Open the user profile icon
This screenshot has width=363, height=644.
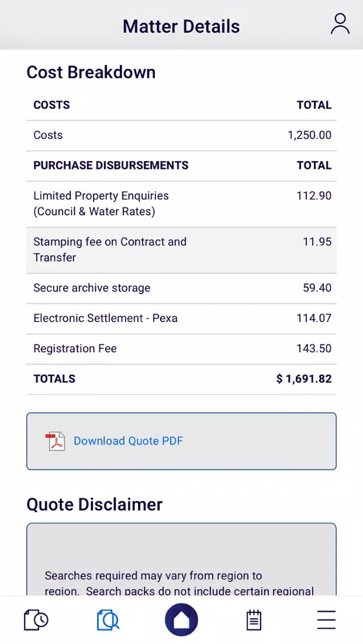(340, 24)
